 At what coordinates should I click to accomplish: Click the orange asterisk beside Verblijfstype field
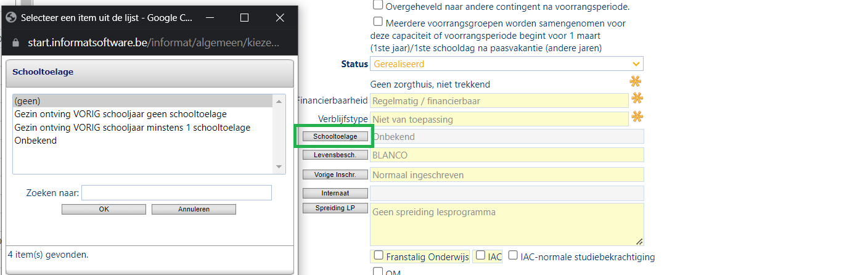pos(636,117)
